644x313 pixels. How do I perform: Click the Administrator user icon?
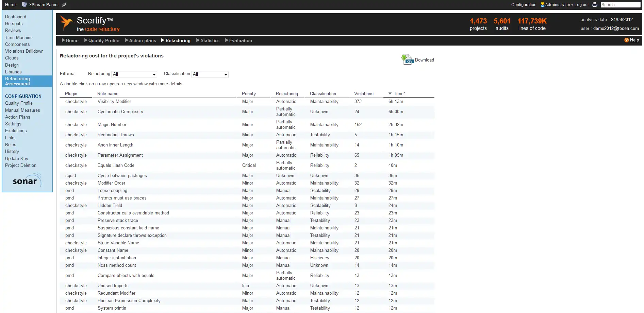click(x=543, y=4)
